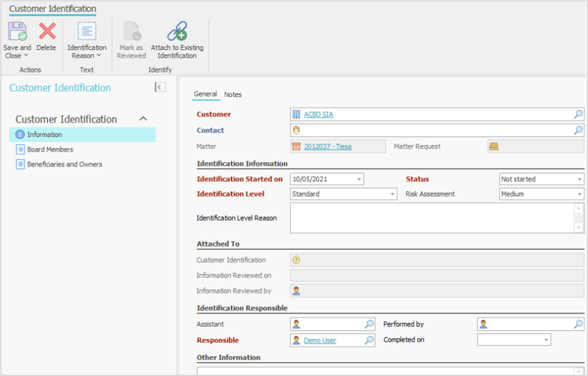Screen dimensions: 588x376
Task: Click the Identification Level Reason text box
Action: [x=431, y=218]
